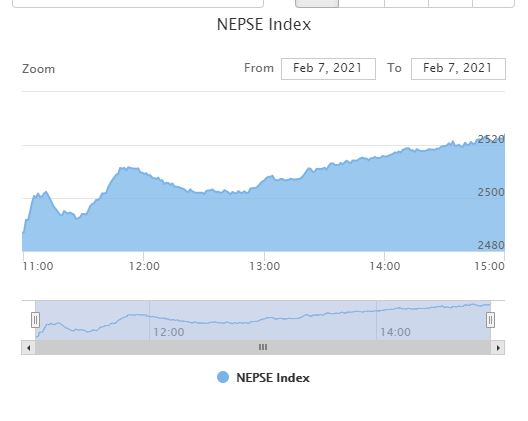Open the To date field

point(458,69)
